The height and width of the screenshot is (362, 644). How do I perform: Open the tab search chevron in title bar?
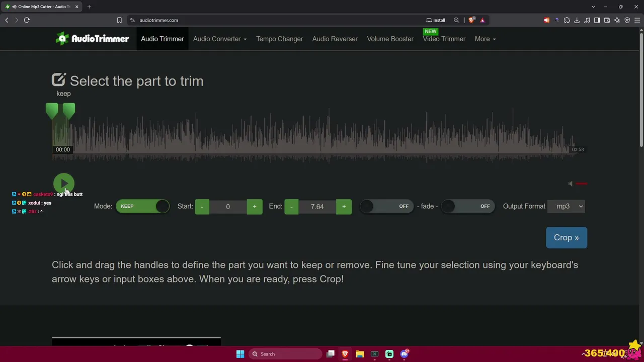[x=593, y=7]
